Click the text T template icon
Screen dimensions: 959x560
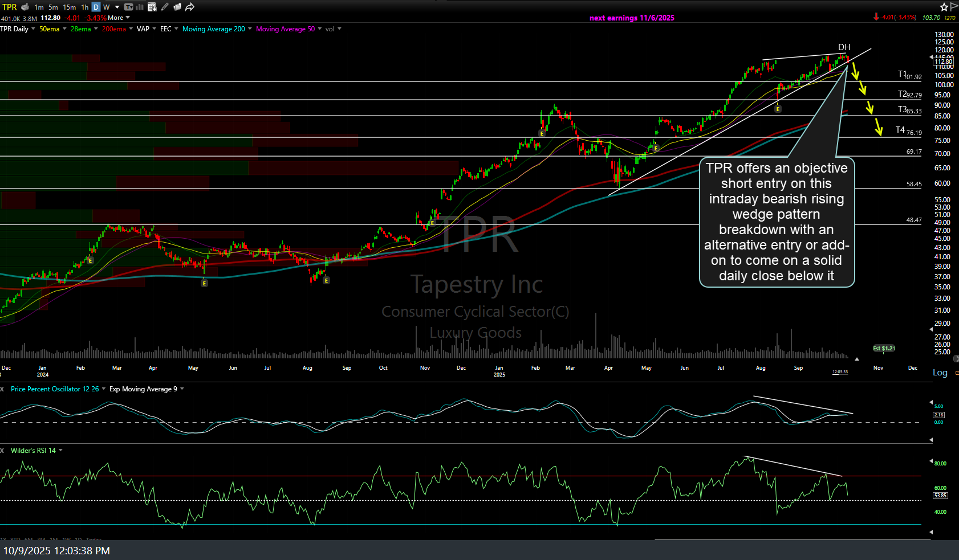(x=128, y=7)
